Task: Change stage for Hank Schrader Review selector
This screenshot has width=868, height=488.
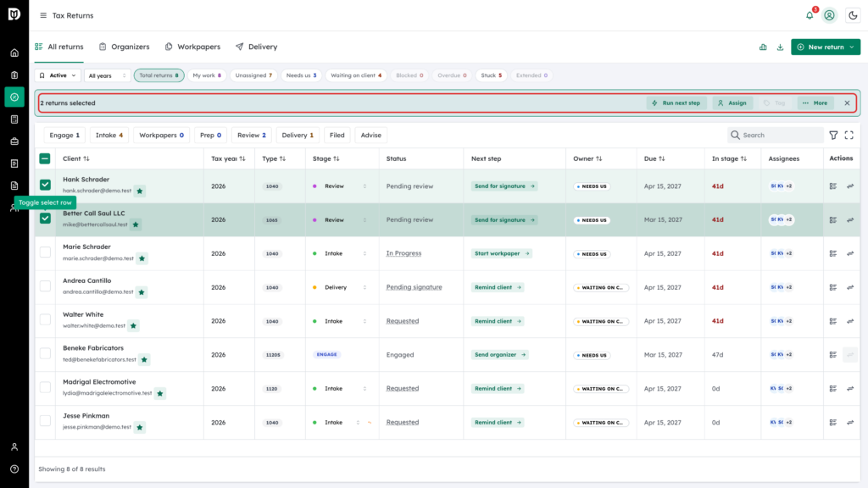Action: point(339,186)
